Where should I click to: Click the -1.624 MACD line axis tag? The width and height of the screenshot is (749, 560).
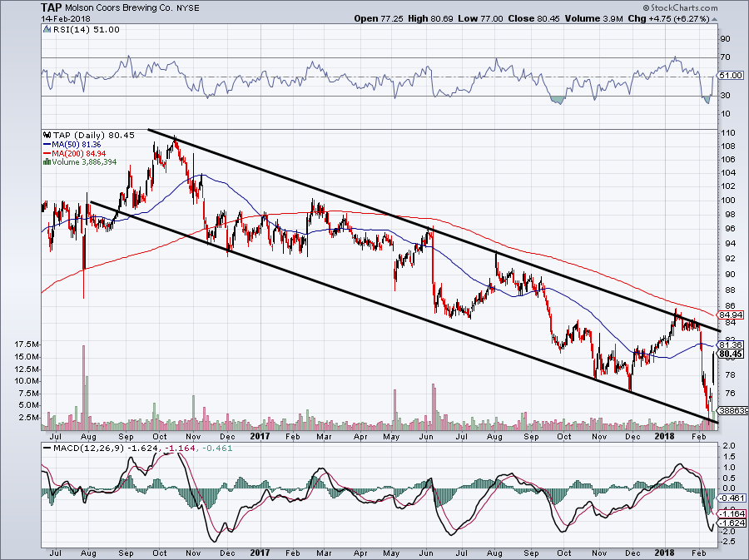click(732, 523)
